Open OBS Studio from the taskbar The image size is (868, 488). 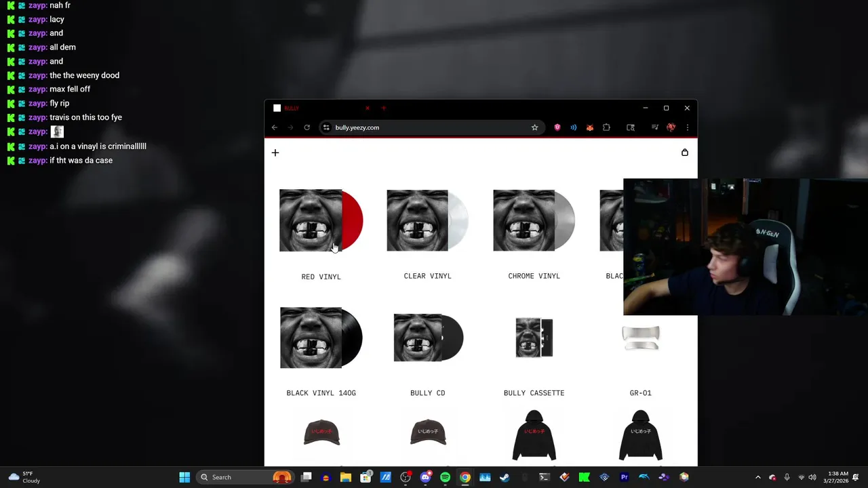coord(406,477)
